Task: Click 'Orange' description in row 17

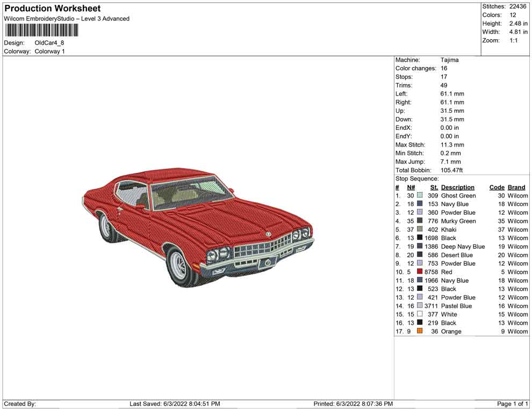Action: point(451,331)
